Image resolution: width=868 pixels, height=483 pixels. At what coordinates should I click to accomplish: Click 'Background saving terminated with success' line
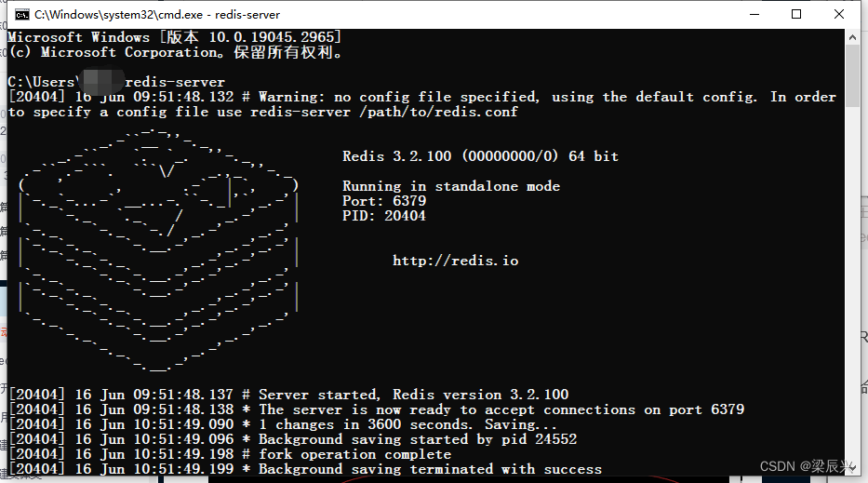point(305,469)
